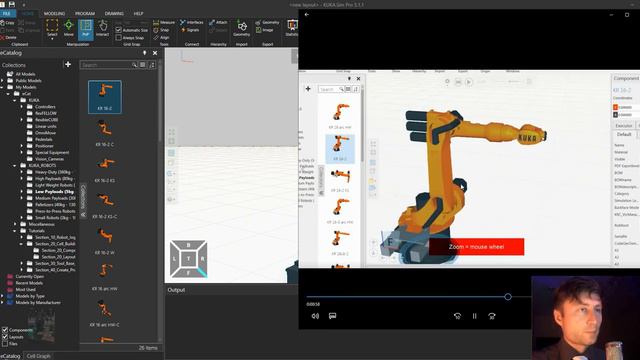This screenshot has width=640, height=360.
Task: Toggle Automatic Size checkbox
Action: point(118,30)
